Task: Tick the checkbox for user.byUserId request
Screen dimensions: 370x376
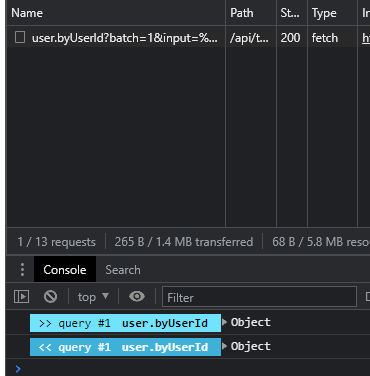Action: [x=20, y=37]
